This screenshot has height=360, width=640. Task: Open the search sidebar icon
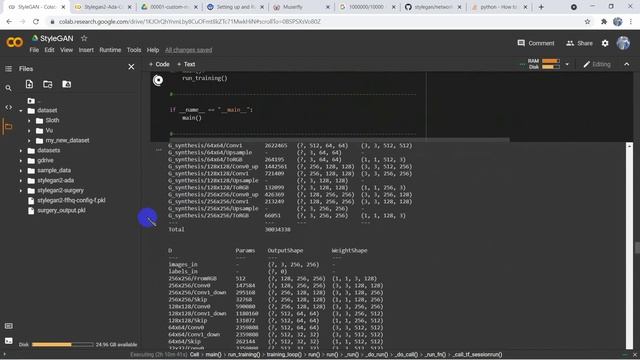tap(8, 88)
